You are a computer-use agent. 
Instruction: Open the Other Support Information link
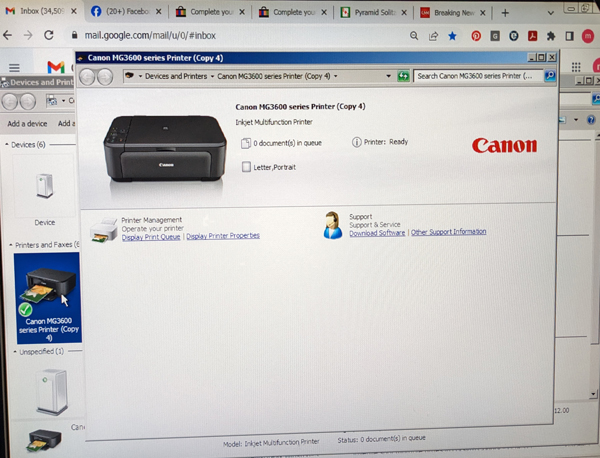click(x=448, y=232)
